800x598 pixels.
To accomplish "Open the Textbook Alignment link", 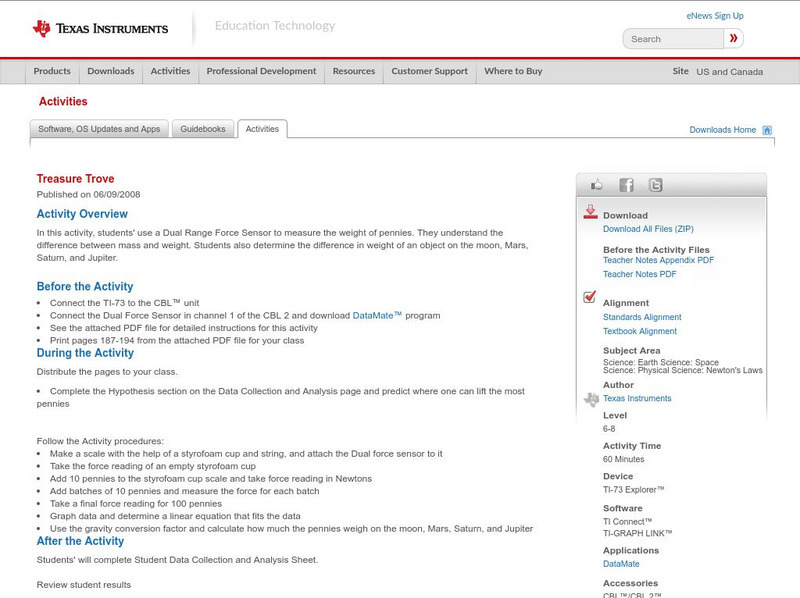I will (x=640, y=331).
